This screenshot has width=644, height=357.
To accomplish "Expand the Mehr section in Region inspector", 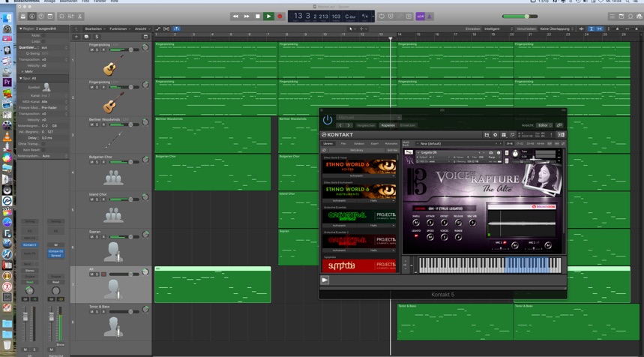I will tap(23, 71).
